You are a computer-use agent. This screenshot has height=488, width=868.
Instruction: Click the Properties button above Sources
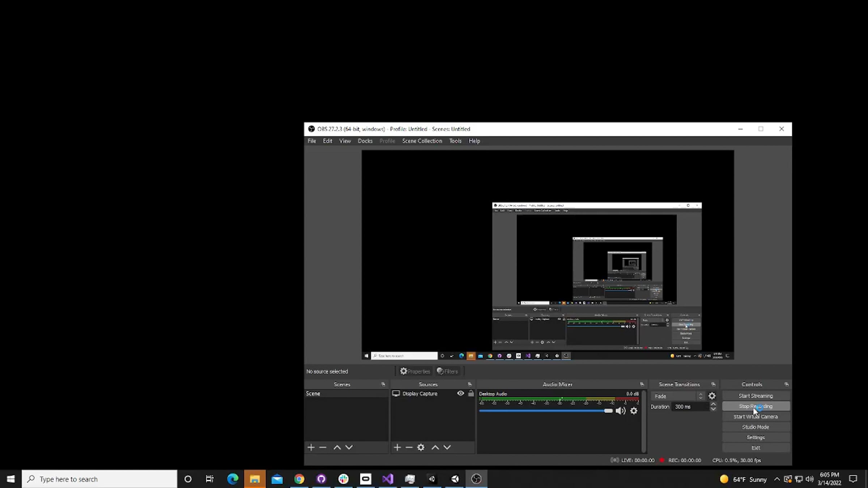click(415, 371)
